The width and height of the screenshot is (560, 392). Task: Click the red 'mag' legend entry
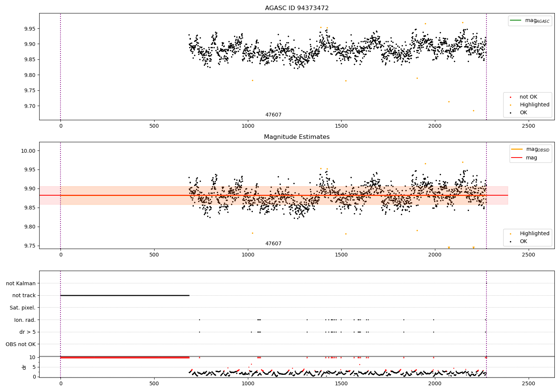pos(525,158)
